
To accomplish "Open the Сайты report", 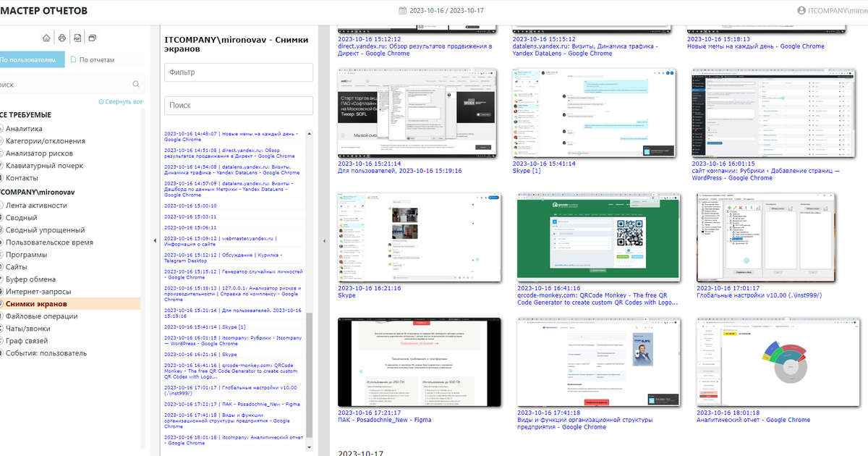I will 17,267.
